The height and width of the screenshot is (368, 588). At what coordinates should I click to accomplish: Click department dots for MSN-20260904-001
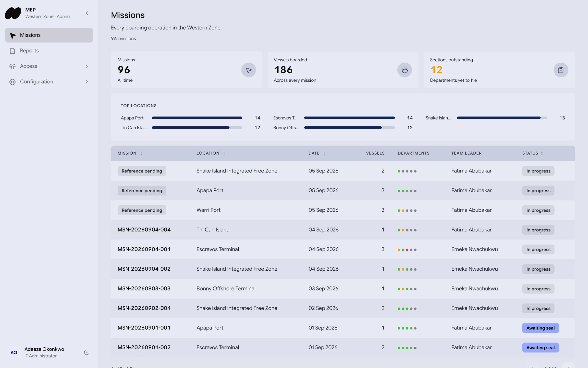pos(407,250)
